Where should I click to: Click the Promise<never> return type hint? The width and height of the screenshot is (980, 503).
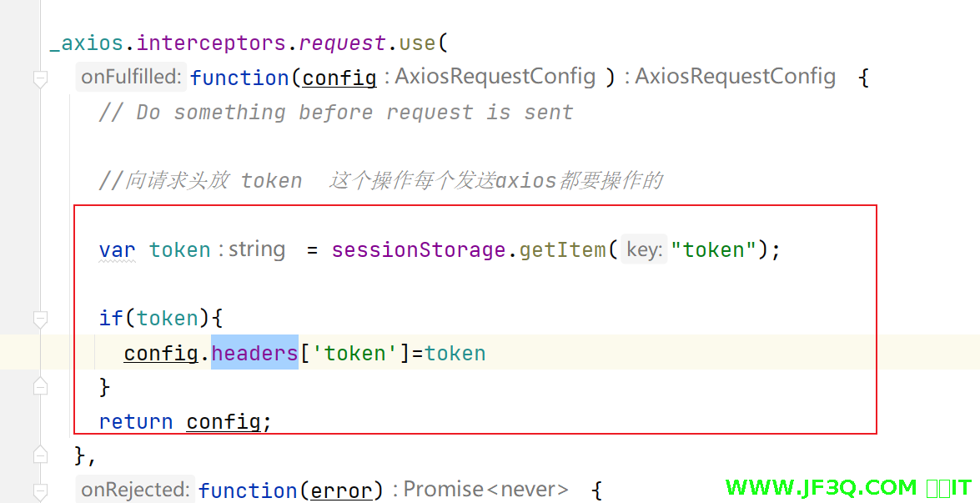(x=485, y=490)
